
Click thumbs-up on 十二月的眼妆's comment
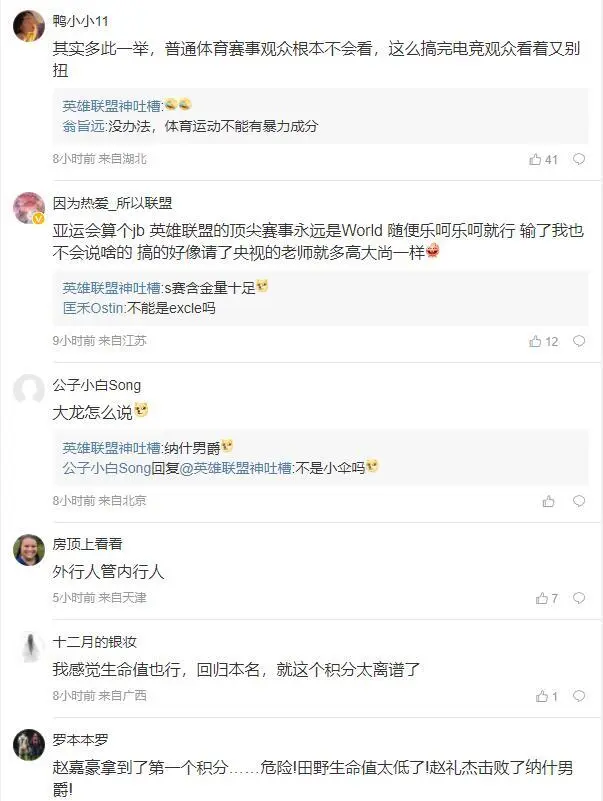[x=541, y=696]
